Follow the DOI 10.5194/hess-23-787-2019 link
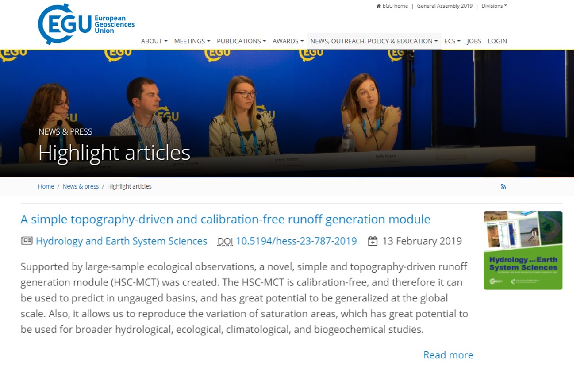 [x=296, y=241]
